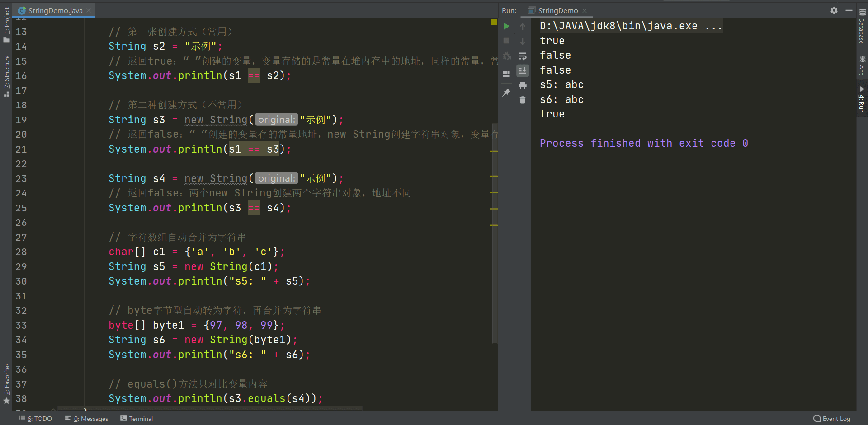Click the first 'true' console output line
868x425 pixels.
[x=552, y=41]
